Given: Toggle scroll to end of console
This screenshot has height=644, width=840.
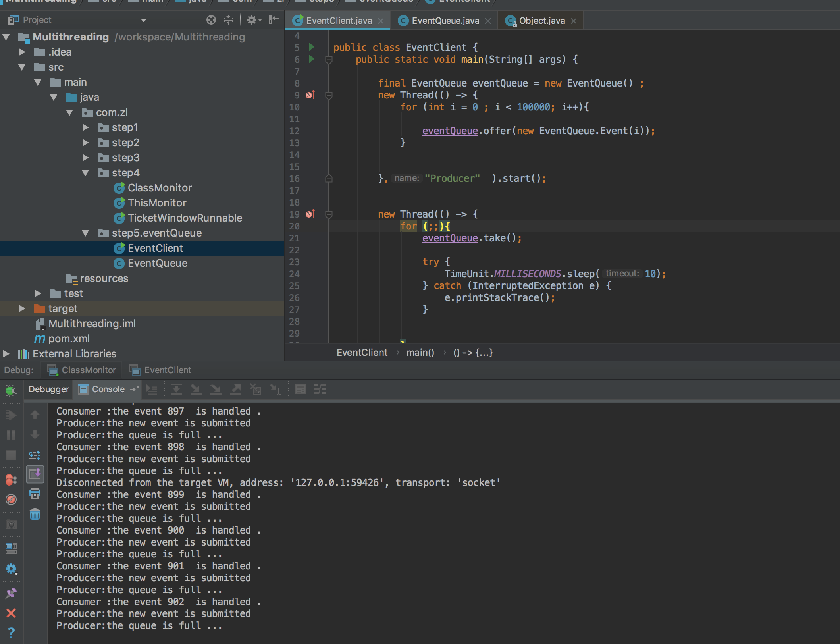Looking at the screenshot, I should tap(35, 474).
